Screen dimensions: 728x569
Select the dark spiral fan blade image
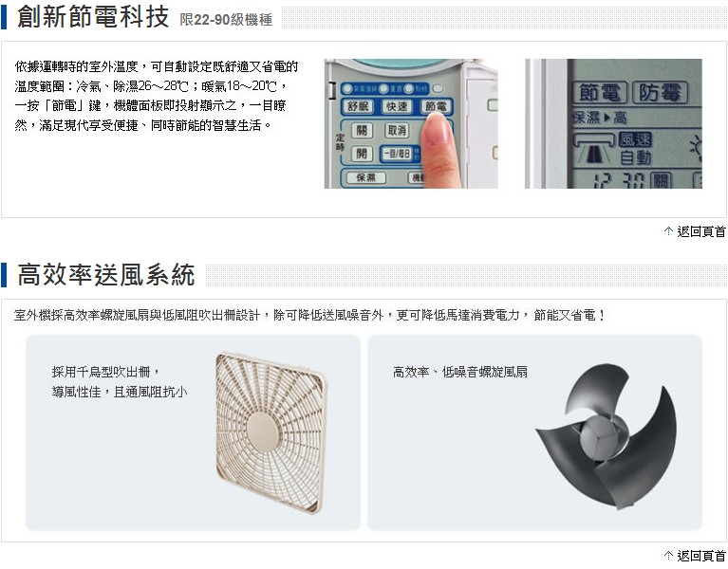coord(606,436)
